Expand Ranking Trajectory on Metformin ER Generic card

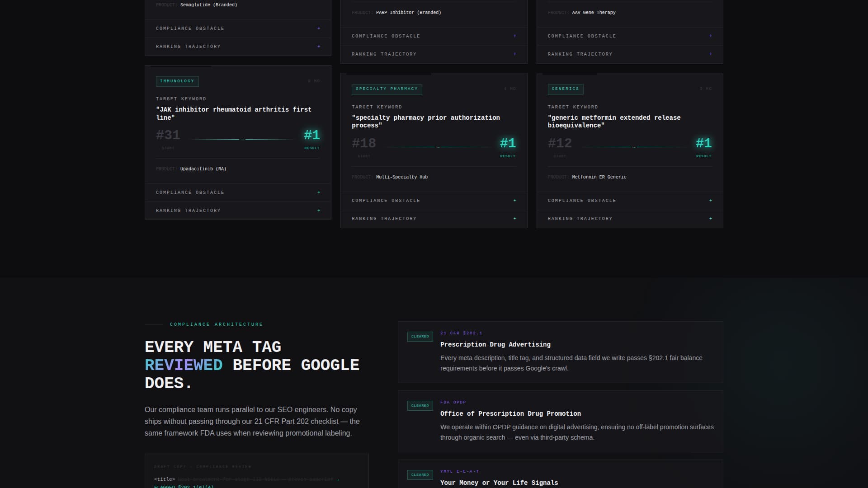(630, 219)
